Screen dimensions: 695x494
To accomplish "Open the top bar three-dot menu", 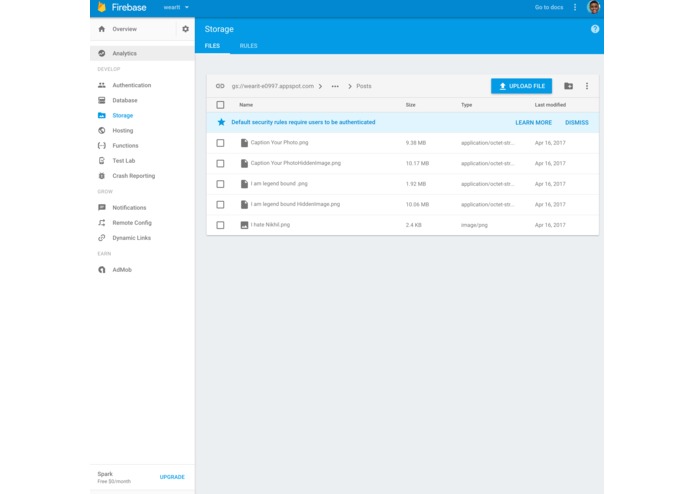I will (x=575, y=7).
